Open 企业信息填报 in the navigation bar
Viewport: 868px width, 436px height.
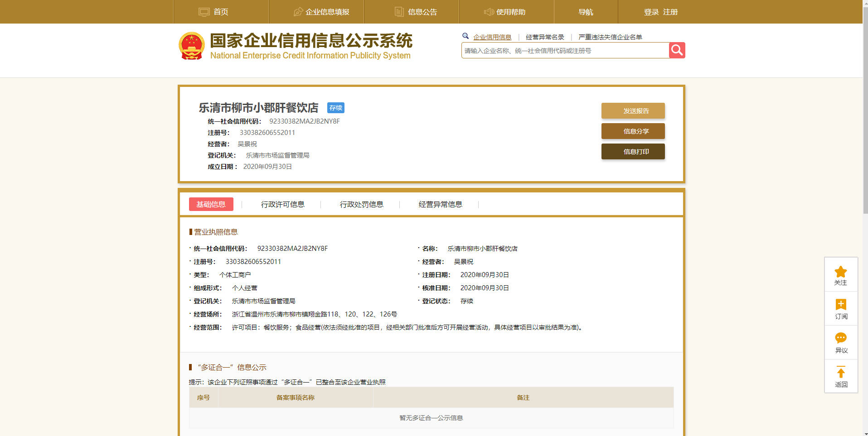[327, 12]
